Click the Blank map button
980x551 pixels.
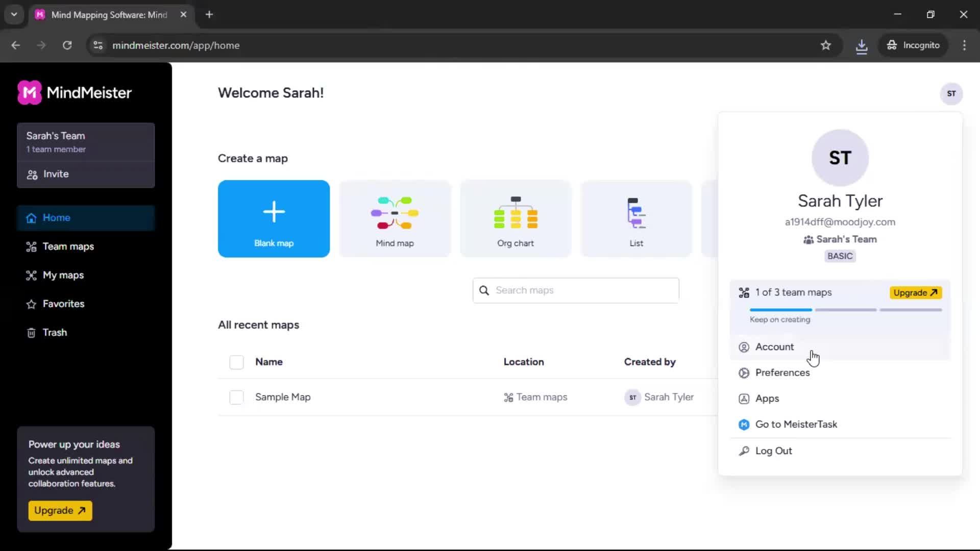coord(274,219)
